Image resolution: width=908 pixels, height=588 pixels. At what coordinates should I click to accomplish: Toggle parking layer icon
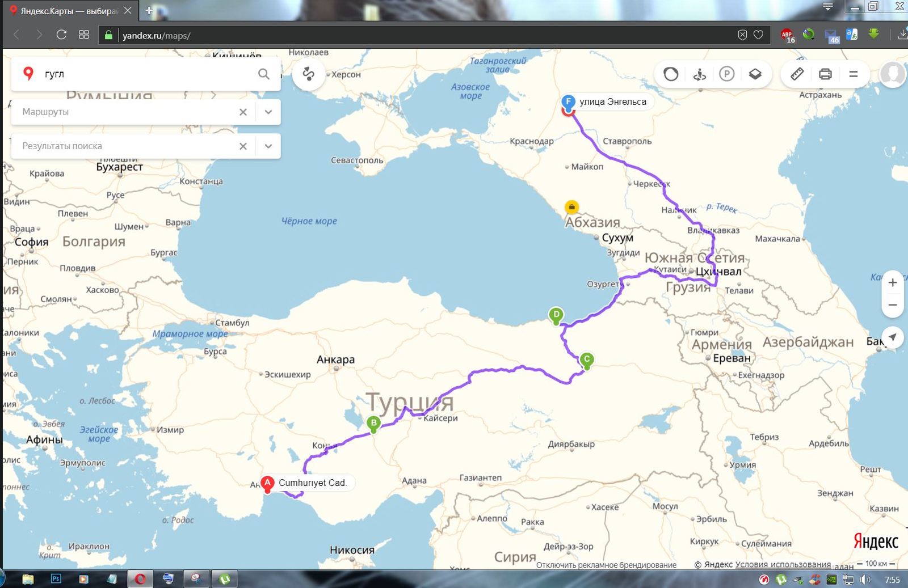(x=727, y=74)
